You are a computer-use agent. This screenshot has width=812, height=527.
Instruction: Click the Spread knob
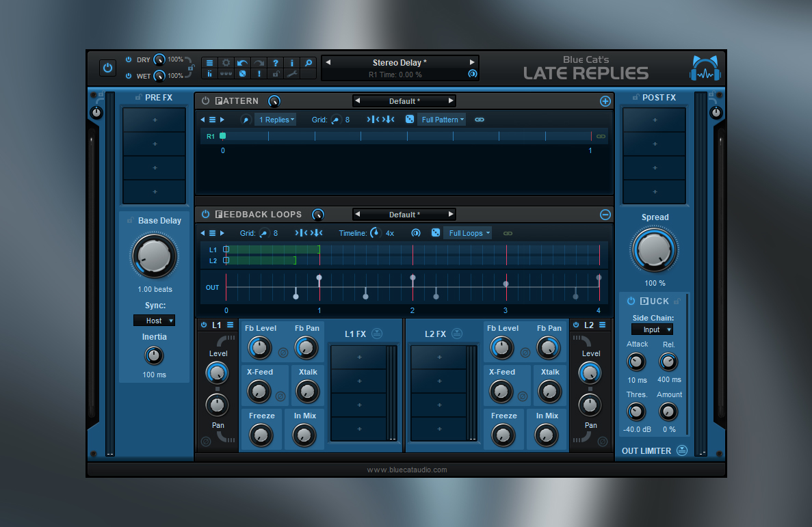(x=654, y=250)
